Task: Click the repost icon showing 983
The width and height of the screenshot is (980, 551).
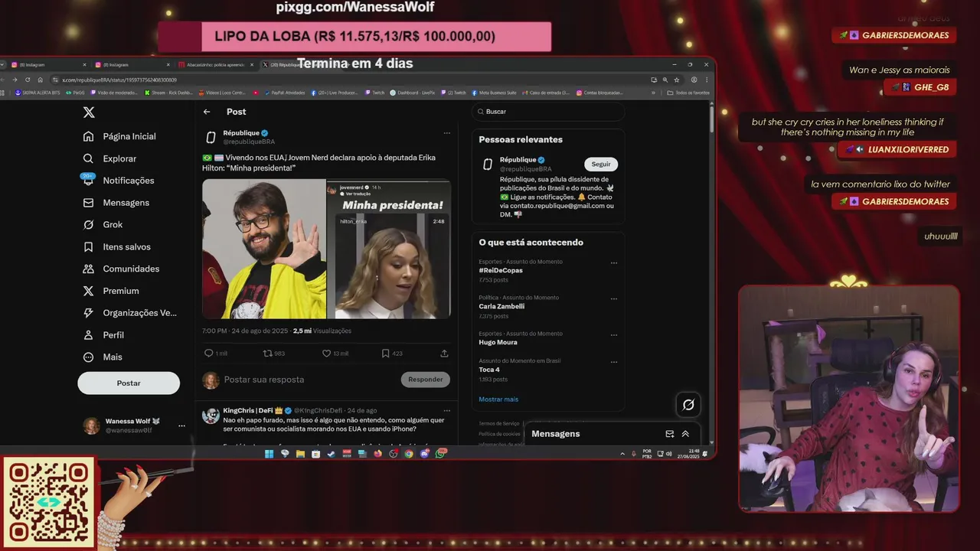Action: click(267, 354)
